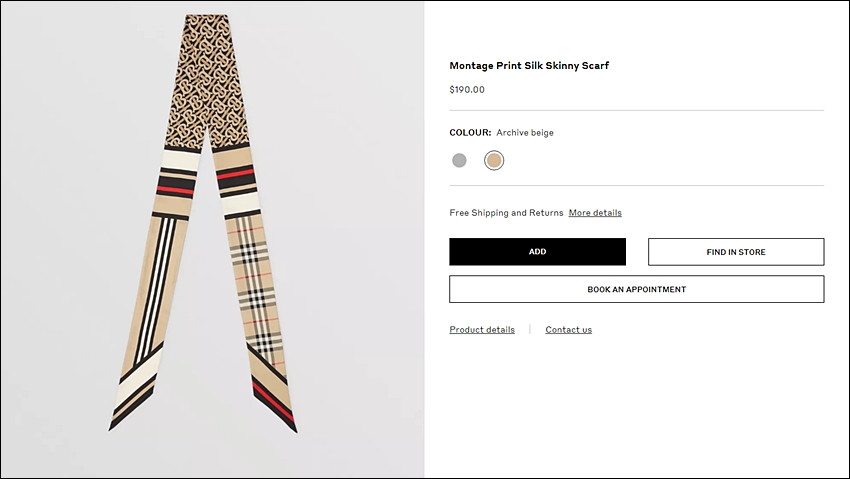Click the Archive beige colour name text
Image resolution: width=850 pixels, height=479 pixels.
coord(525,133)
